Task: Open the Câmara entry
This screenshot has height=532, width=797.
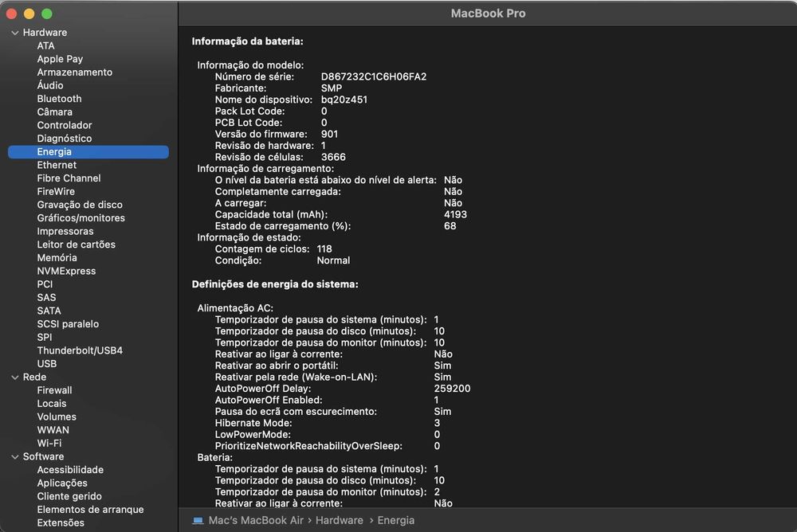Action: (x=54, y=111)
